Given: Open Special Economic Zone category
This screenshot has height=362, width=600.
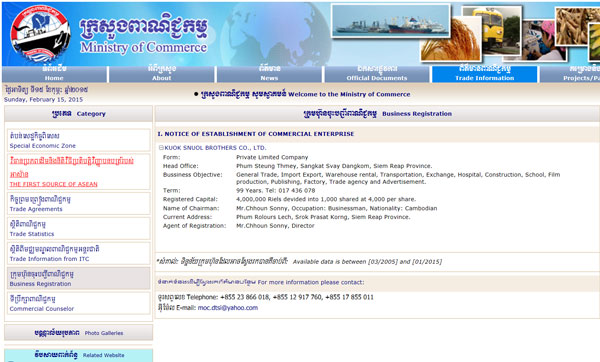Looking at the screenshot, I should point(78,140).
